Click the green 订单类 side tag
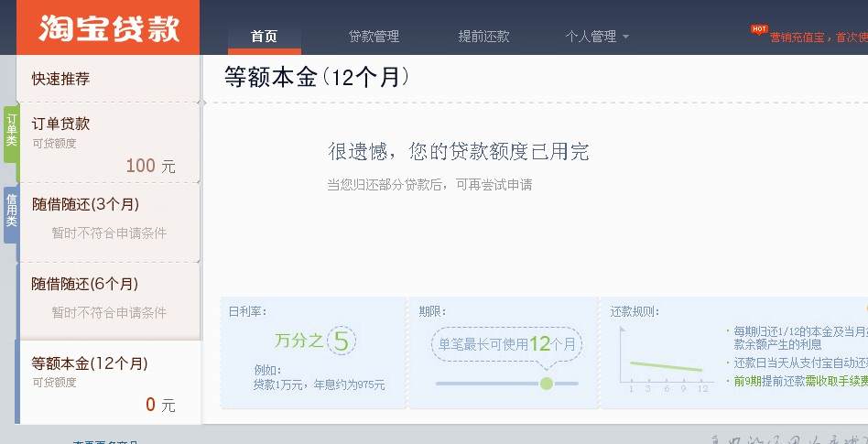Image resolution: width=868 pixels, height=444 pixels. pyautogui.click(x=11, y=134)
